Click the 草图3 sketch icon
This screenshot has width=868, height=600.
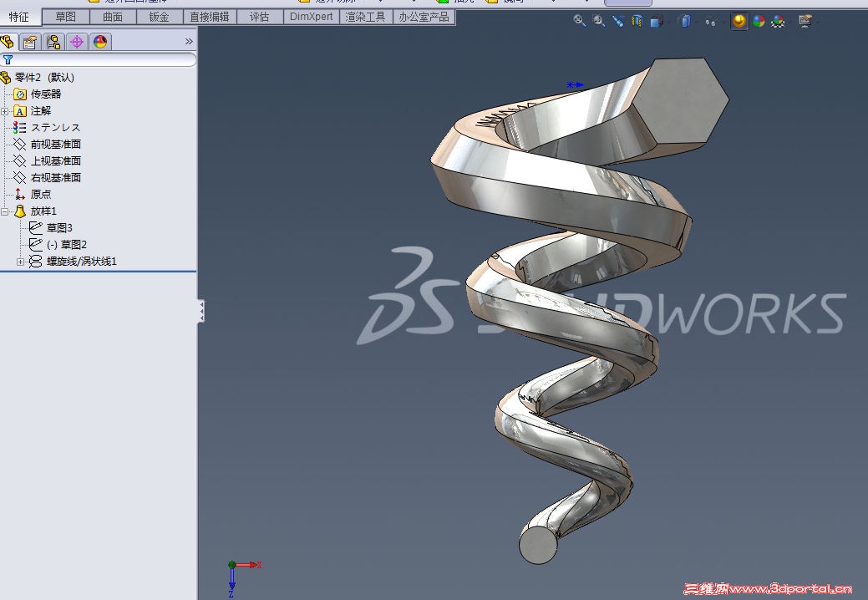(x=35, y=227)
